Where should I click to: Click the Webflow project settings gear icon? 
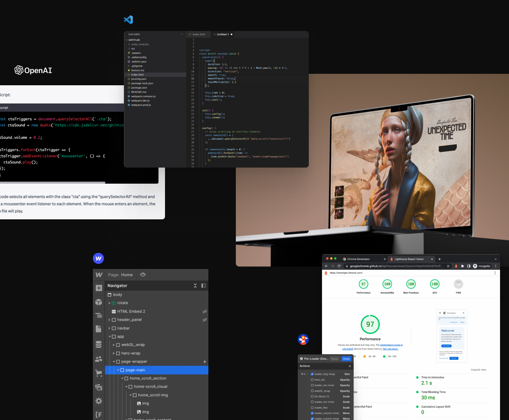click(x=99, y=401)
